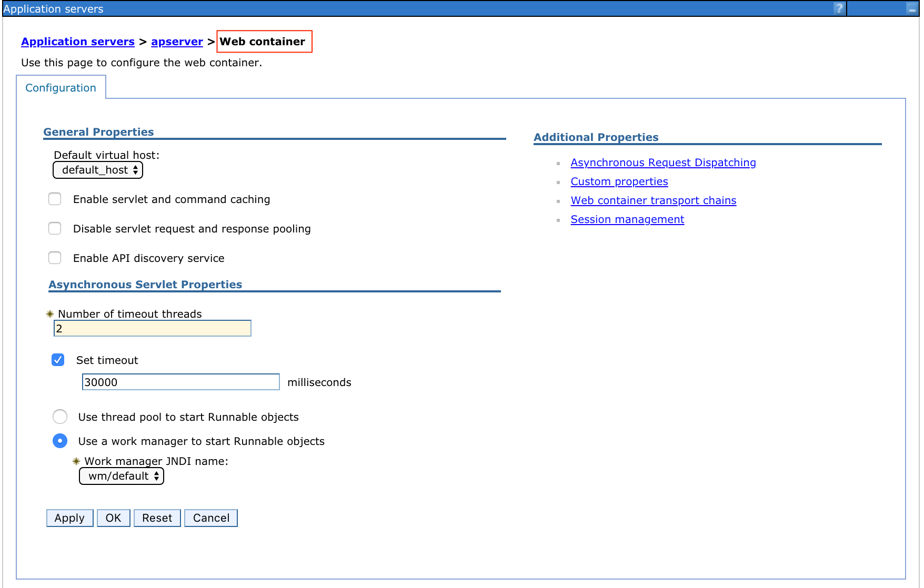This screenshot has height=588, width=924.
Task: Navigate to the Application servers breadcrumb
Action: [x=77, y=42]
